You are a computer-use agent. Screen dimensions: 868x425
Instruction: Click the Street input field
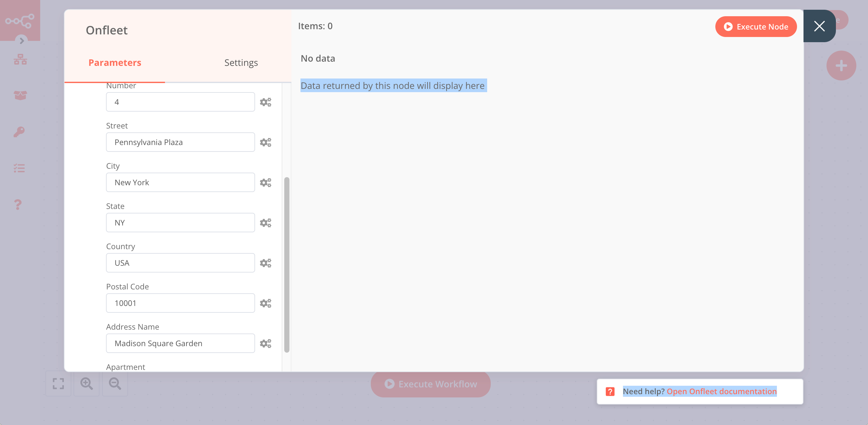[x=180, y=142]
